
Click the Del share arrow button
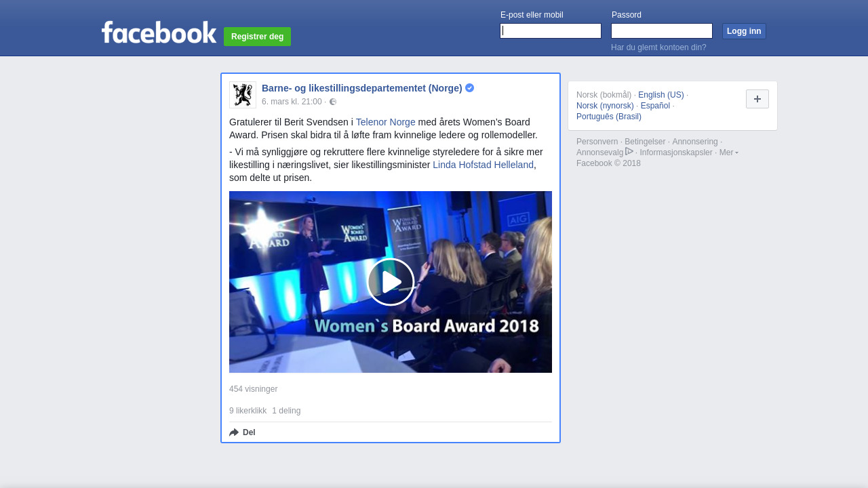click(243, 432)
